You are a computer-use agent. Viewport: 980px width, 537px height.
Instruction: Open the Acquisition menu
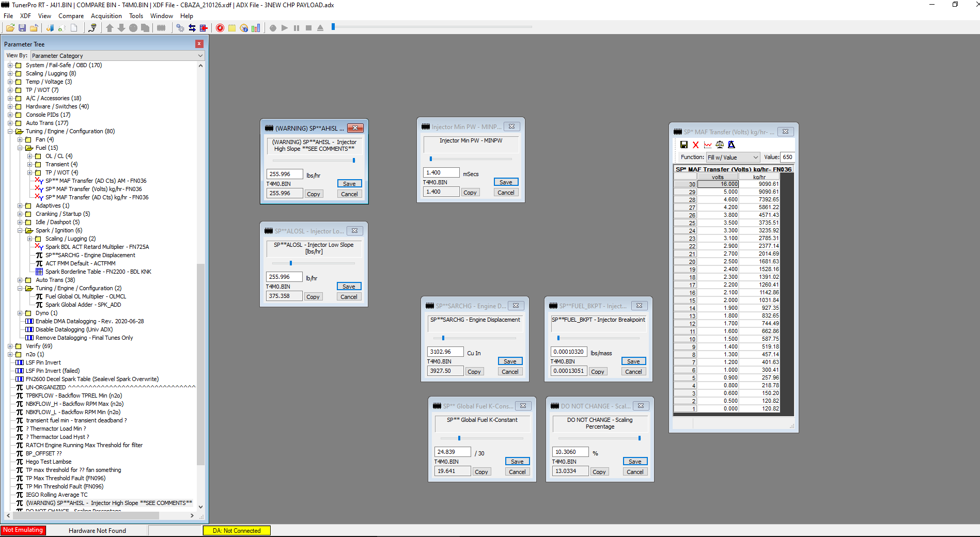106,16
